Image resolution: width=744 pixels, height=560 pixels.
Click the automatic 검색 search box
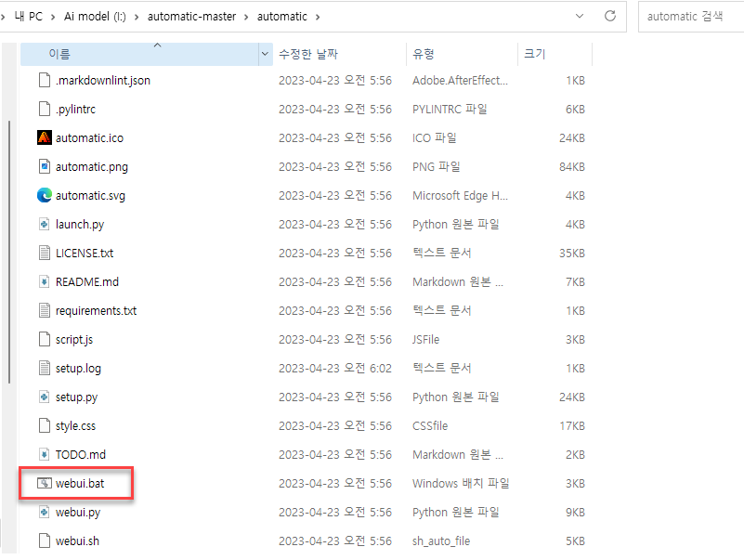click(691, 17)
